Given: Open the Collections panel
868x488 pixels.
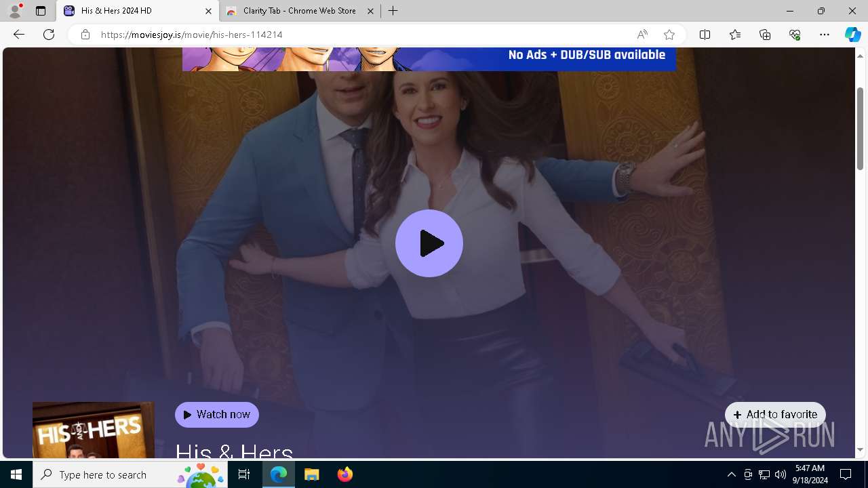Looking at the screenshot, I should (765, 35).
